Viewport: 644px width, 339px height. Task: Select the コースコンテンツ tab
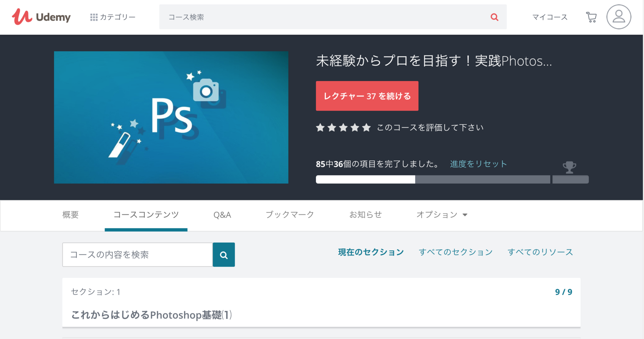point(146,215)
